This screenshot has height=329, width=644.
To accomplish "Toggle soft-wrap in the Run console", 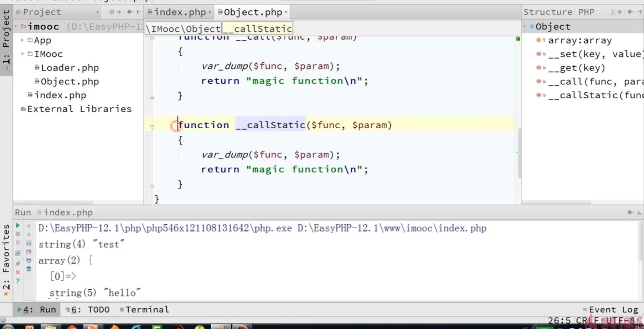I will pos(29,243).
